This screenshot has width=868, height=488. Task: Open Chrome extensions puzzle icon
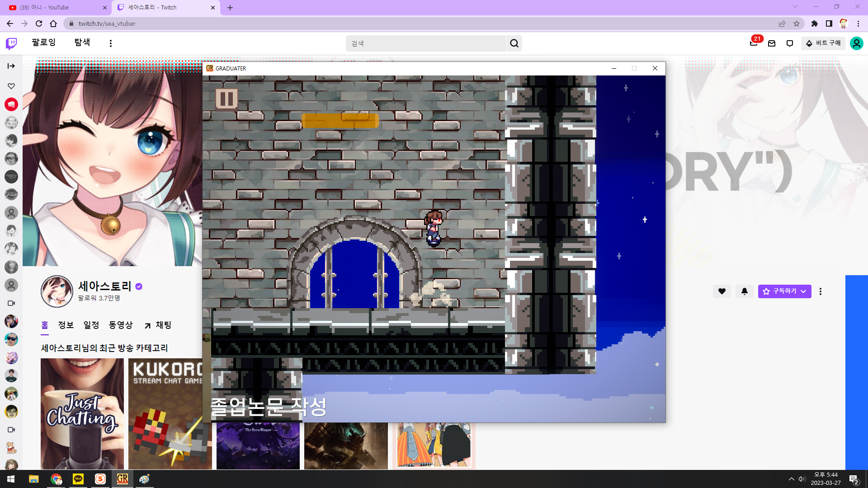815,23
